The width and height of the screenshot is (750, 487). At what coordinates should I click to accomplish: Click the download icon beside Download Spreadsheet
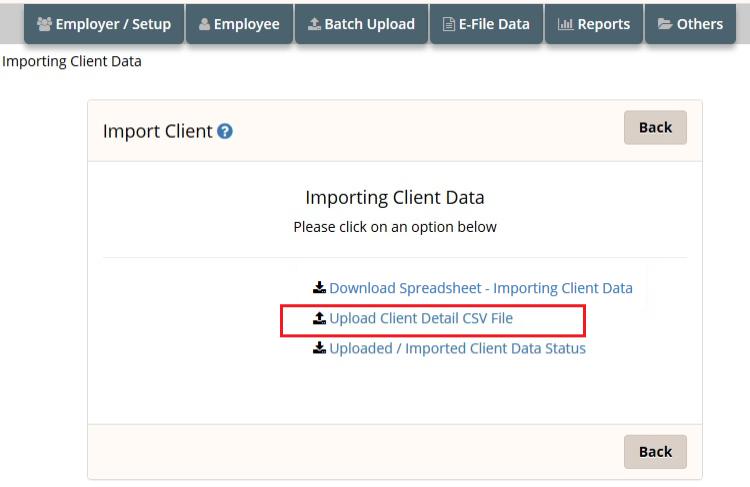coord(320,288)
